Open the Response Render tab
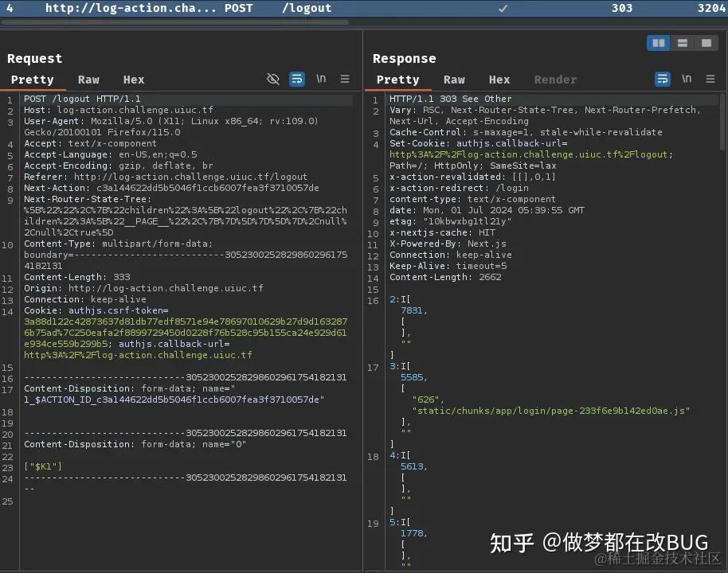The height and width of the screenshot is (573, 728). (x=555, y=80)
